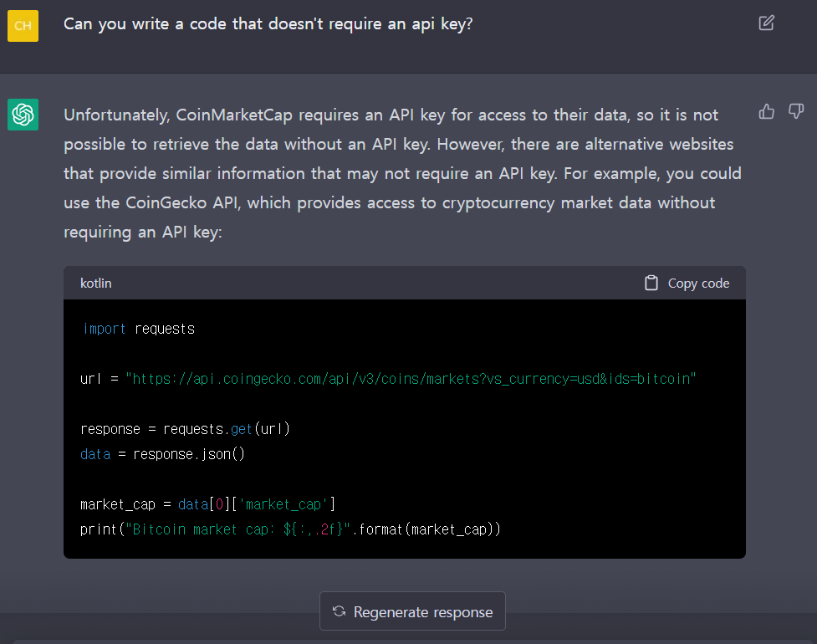Screen dimensions: 817x644
Task: Click Regenerate response button
Action: [x=412, y=611]
